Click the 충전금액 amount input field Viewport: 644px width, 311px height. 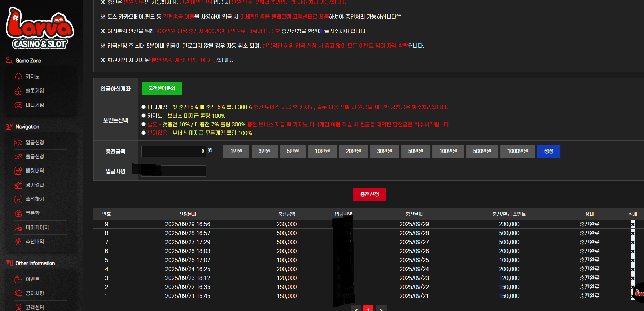[x=174, y=151]
